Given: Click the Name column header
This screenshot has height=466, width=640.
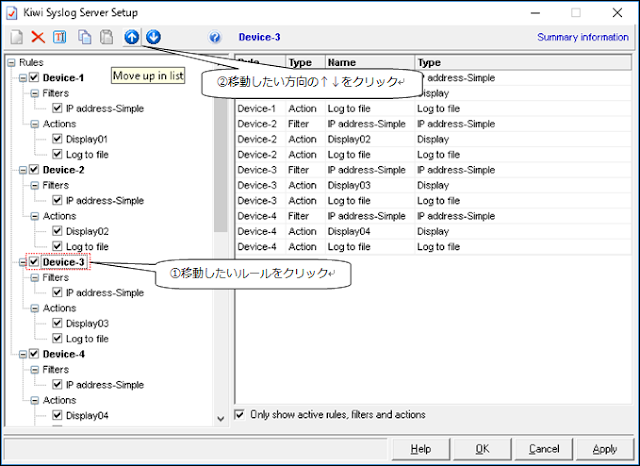Looking at the screenshot, I should tap(370, 62).
